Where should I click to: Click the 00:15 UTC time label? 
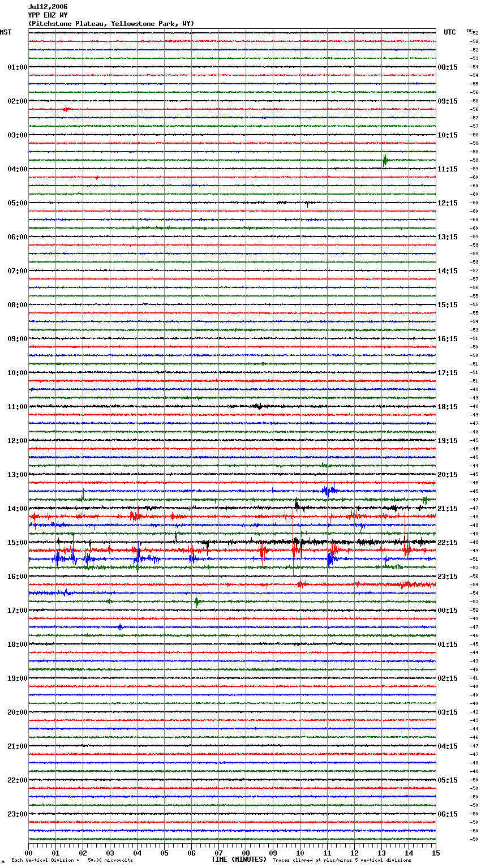448,611
